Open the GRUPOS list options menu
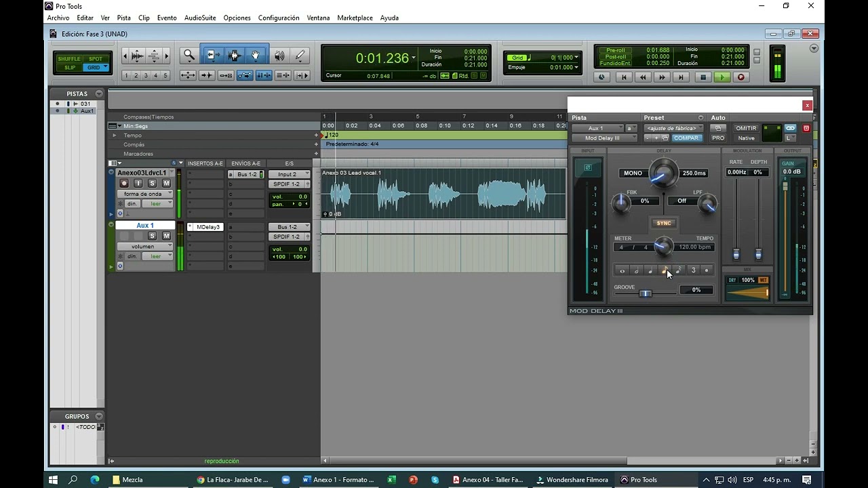This screenshot has height=488, width=868. click(x=99, y=416)
